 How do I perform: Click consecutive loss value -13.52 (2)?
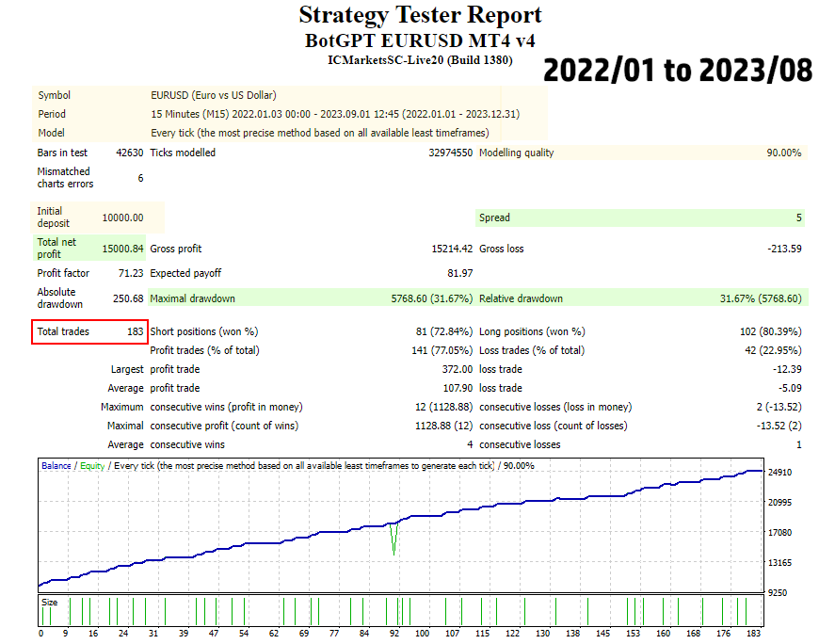779,426
